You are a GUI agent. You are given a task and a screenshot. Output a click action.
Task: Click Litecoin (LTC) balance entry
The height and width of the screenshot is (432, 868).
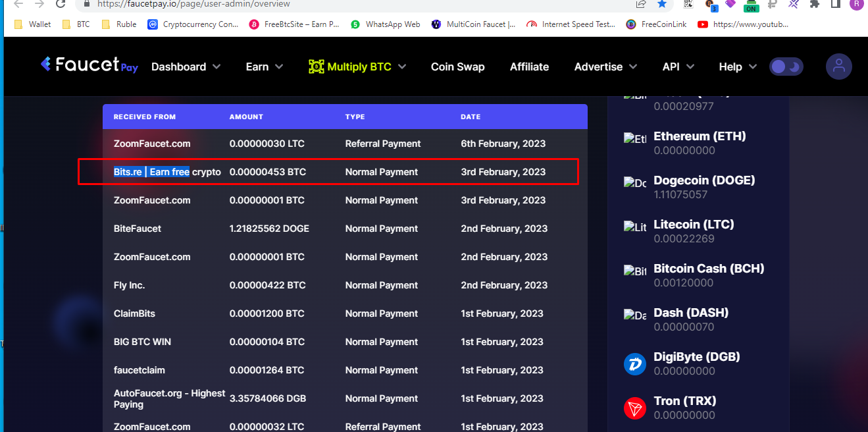[694, 231]
